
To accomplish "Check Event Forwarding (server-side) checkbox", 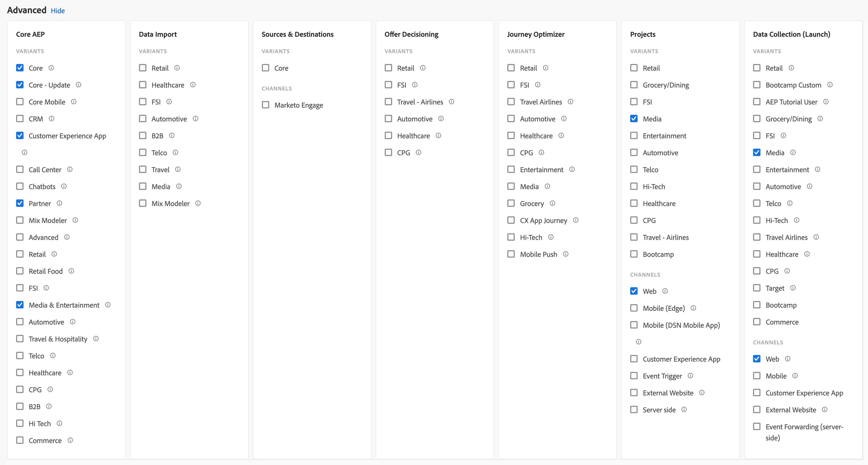I will [x=757, y=427].
